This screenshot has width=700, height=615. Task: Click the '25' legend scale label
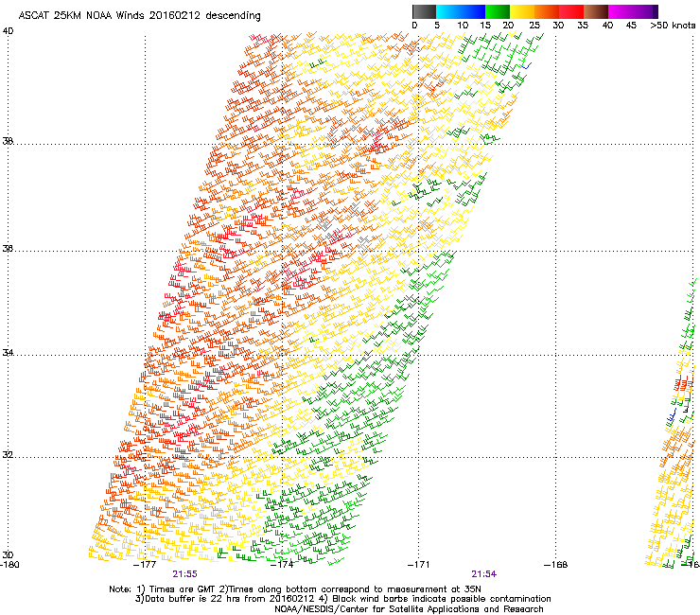[534, 25]
